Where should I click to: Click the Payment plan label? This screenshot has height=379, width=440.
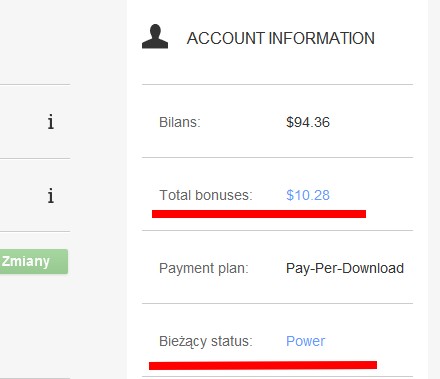pyautogui.click(x=204, y=268)
